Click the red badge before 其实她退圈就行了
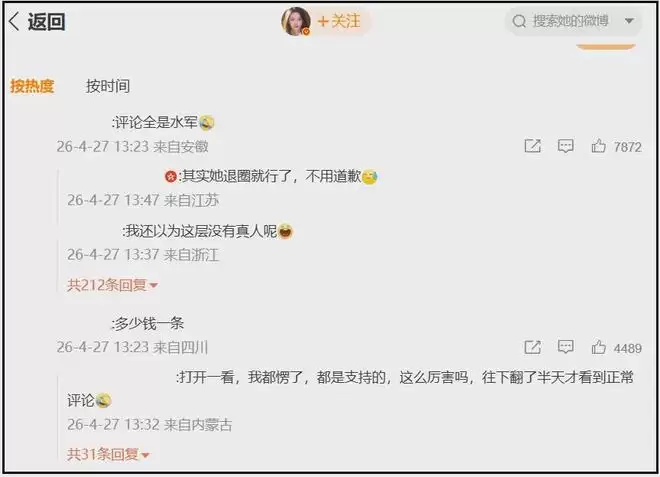Image resolution: width=660 pixels, height=477 pixels. click(170, 176)
